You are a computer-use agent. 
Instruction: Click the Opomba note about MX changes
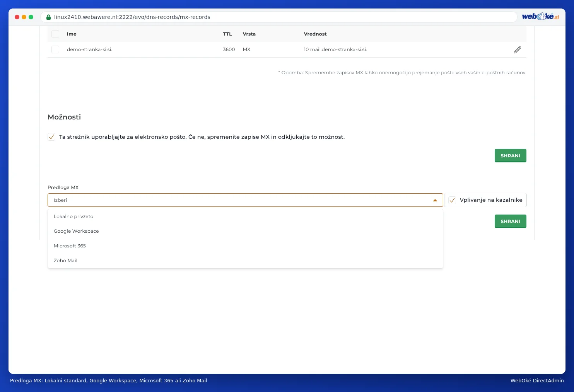[402, 73]
